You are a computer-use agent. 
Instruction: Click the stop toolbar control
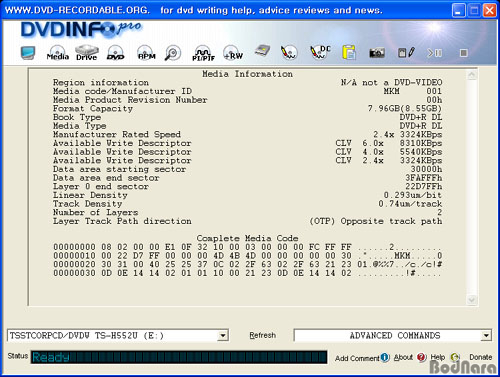point(463,53)
